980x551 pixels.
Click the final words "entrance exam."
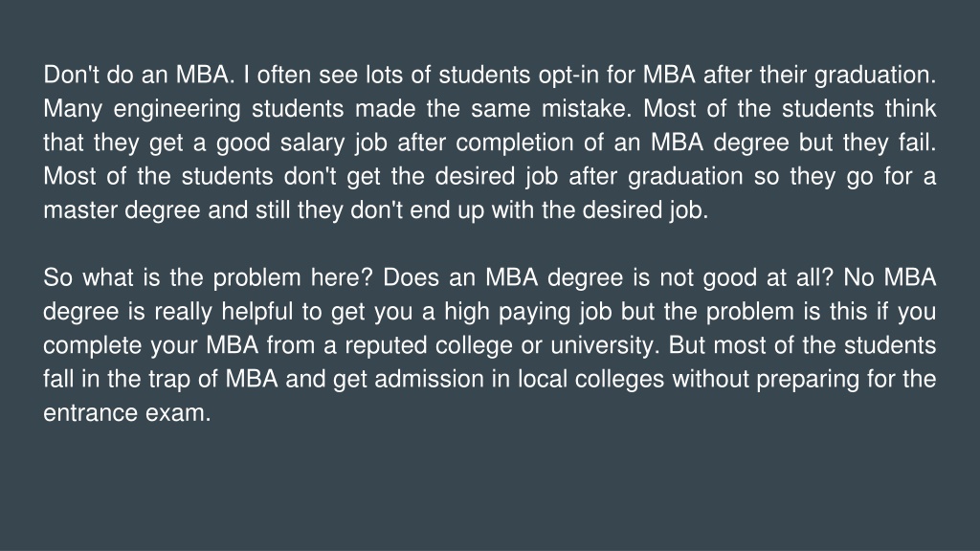[127, 413]
